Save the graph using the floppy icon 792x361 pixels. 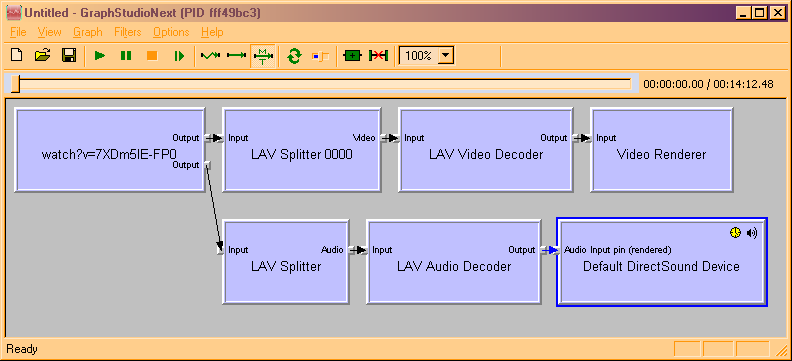click(69, 56)
